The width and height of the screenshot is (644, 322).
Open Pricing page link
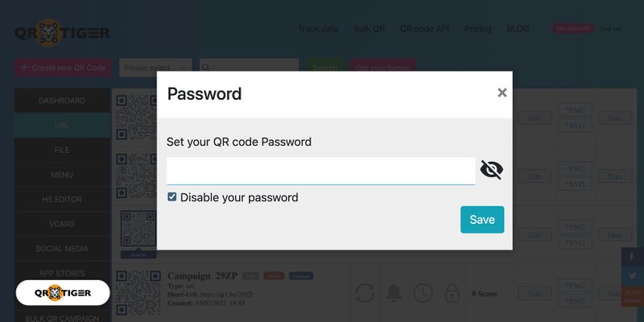477,29
